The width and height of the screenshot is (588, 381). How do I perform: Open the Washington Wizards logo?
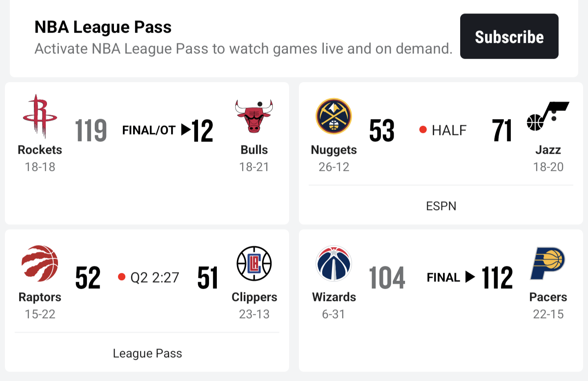(x=334, y=263)
